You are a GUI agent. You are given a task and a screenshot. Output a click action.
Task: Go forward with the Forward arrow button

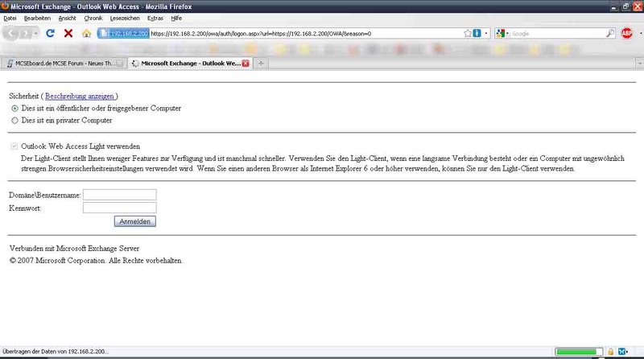(26, 34)
